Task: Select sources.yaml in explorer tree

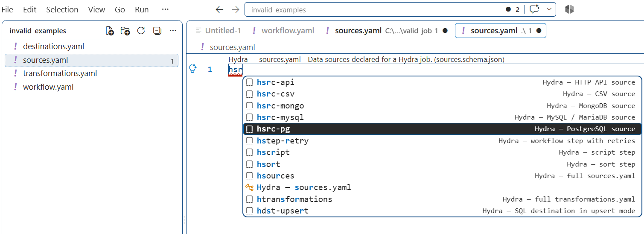Action: (x=91, y=60)
